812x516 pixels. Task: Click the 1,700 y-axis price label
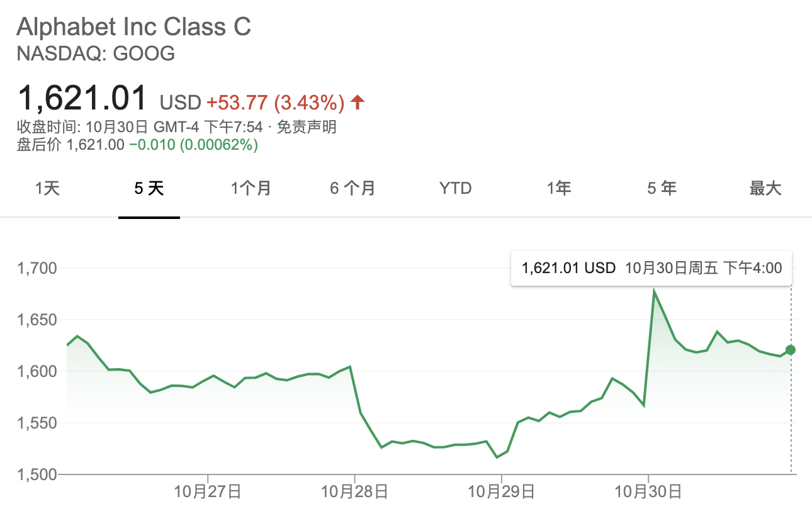tap(35, 269)
